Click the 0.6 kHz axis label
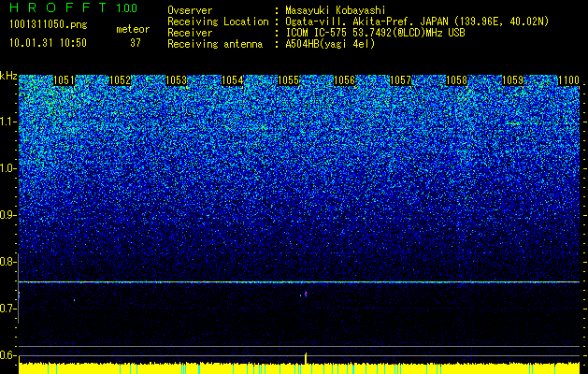The height and width of the screenshot is (374, 588). point(7,355)
